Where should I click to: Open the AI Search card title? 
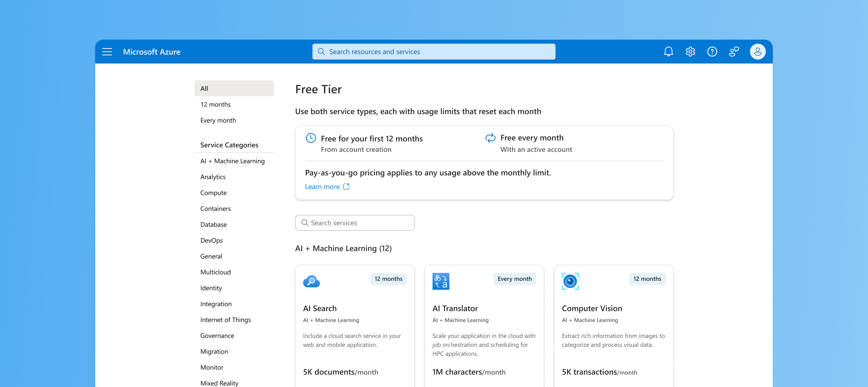tap(319, 308)
